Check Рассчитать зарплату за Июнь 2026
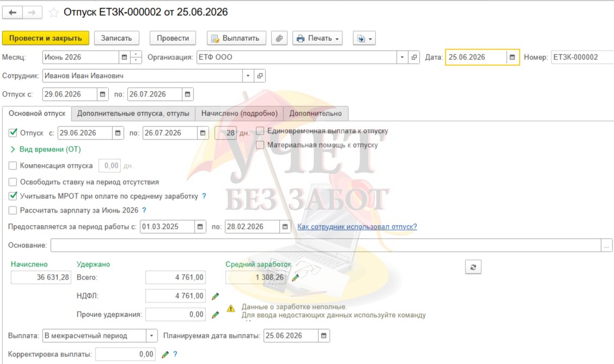The image size is (614, 364). coord(13,210)
